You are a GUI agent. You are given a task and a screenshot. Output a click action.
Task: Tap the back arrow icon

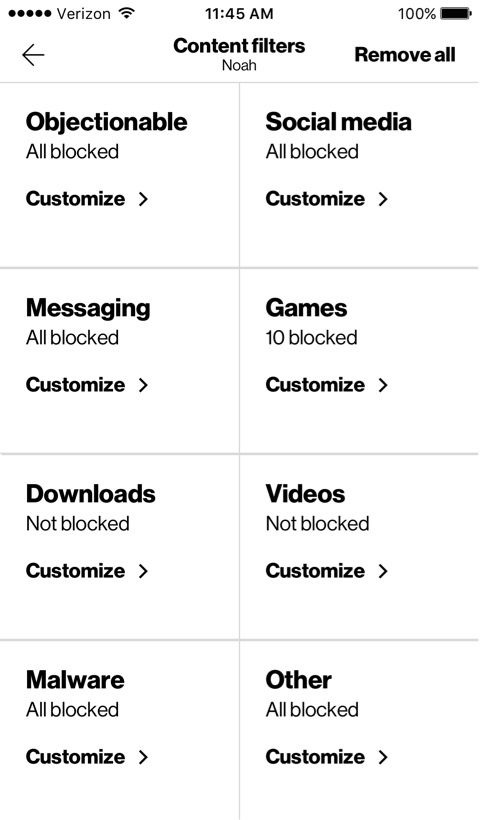[33, 55]
